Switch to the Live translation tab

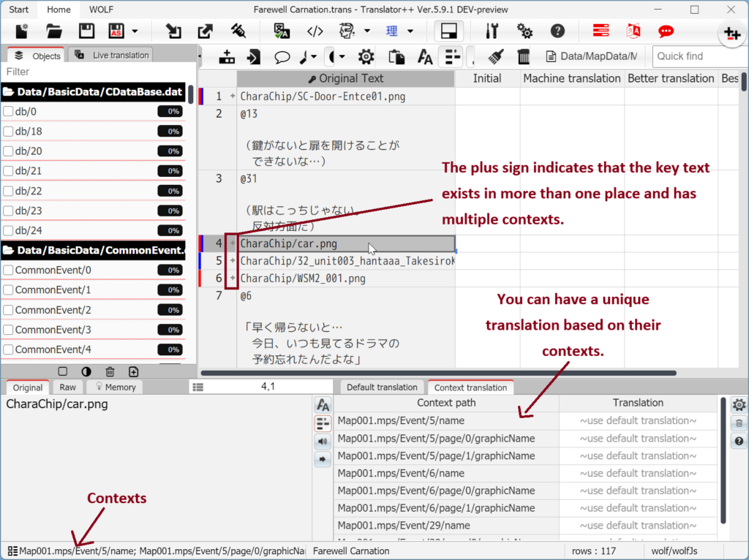(111, 56)
